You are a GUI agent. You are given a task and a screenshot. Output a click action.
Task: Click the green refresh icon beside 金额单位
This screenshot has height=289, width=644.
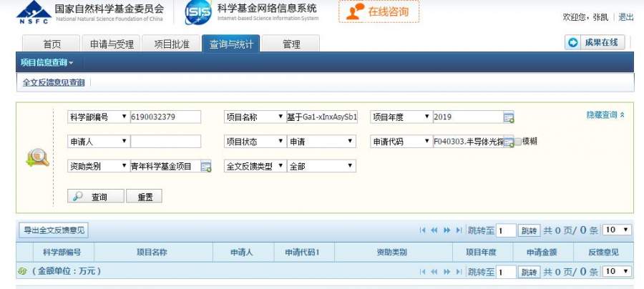pyautogui.click(x=23, y=271)
